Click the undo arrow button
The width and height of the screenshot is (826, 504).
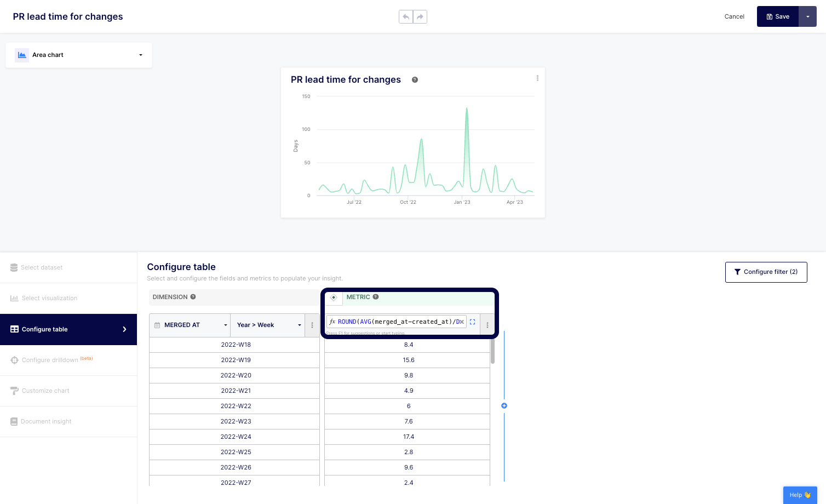tap(406, 17)
